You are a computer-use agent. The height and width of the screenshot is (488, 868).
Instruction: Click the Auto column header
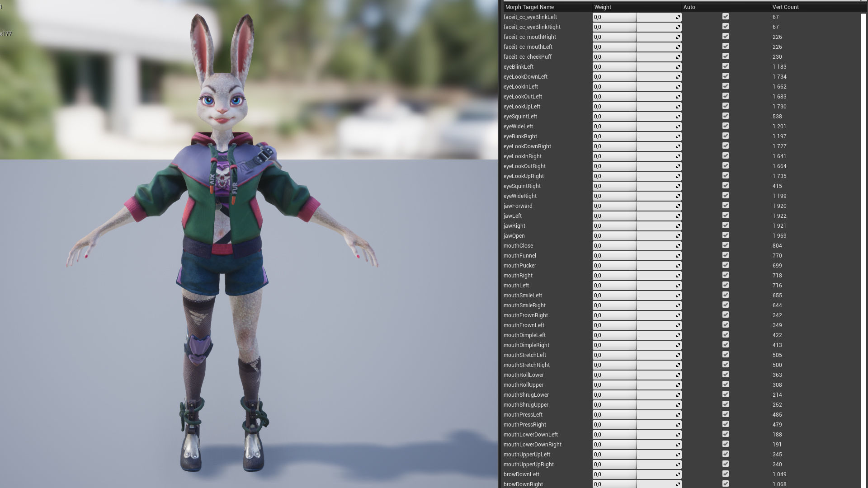tap(726, 7)
